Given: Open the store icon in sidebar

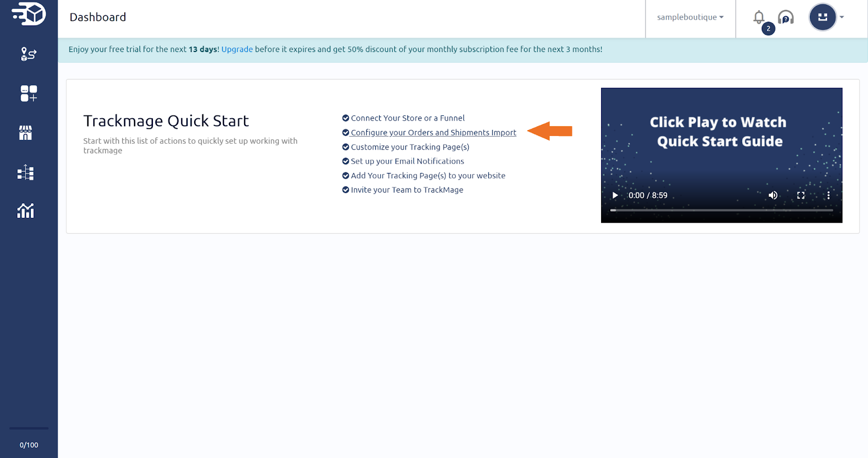Looking at the screenshot, I should (25, 133).
